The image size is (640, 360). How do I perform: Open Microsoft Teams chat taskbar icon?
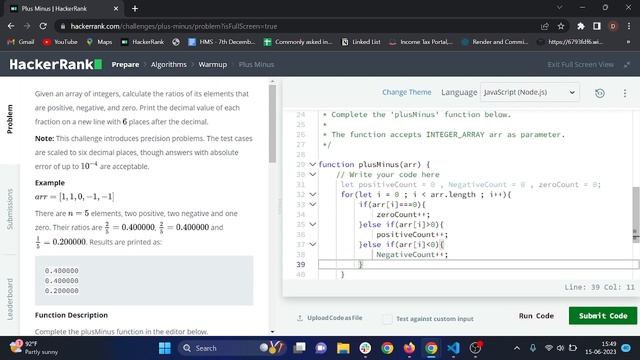pos(321,348)
